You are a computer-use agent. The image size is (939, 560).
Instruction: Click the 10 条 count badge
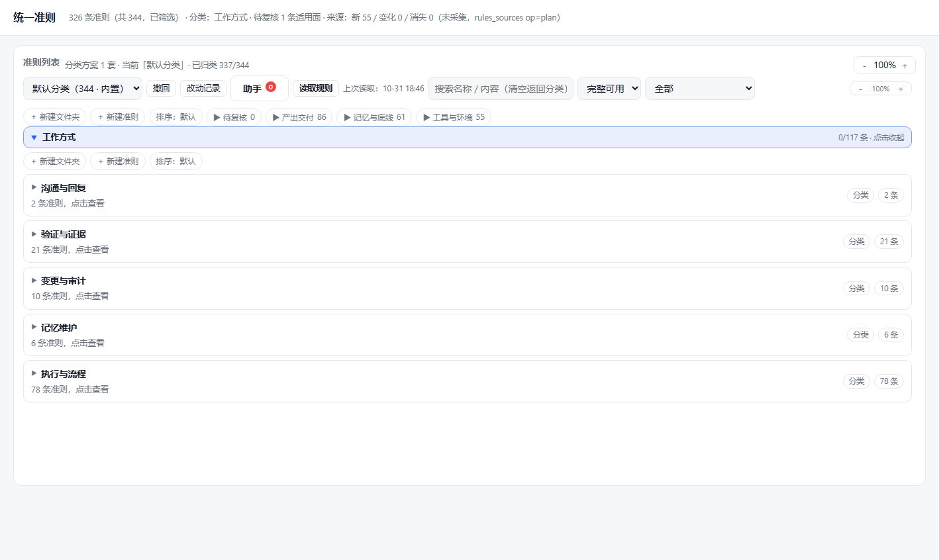[x=889, y=289]
